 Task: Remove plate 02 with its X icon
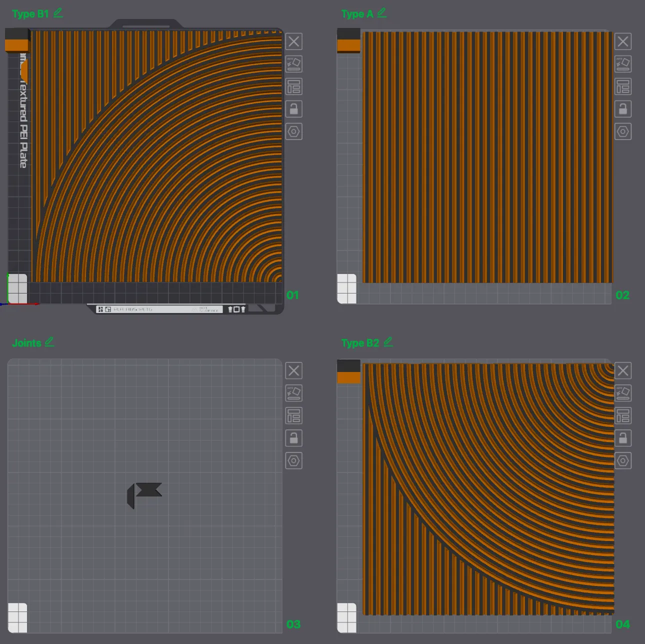tap(622, 41)
